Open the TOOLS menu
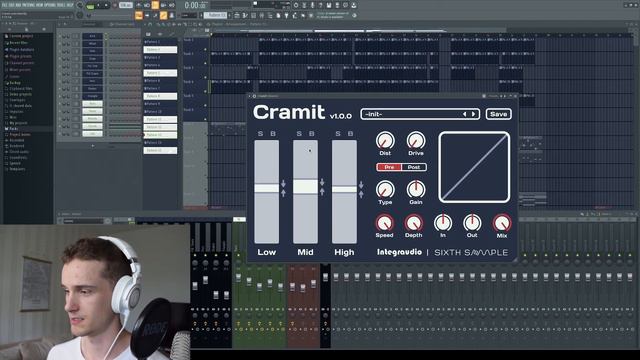640x360 pixels. (x=61, y=5)
